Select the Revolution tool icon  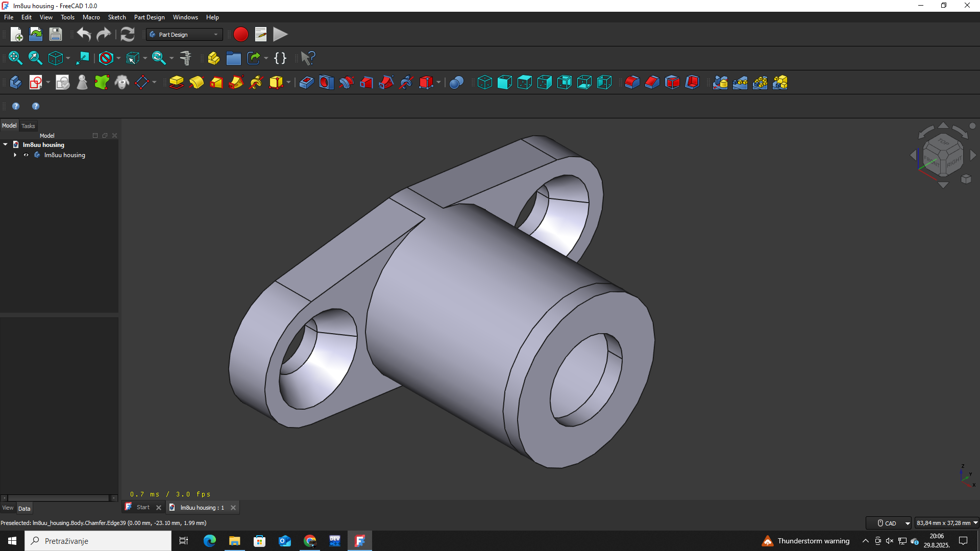click(197, 82)
